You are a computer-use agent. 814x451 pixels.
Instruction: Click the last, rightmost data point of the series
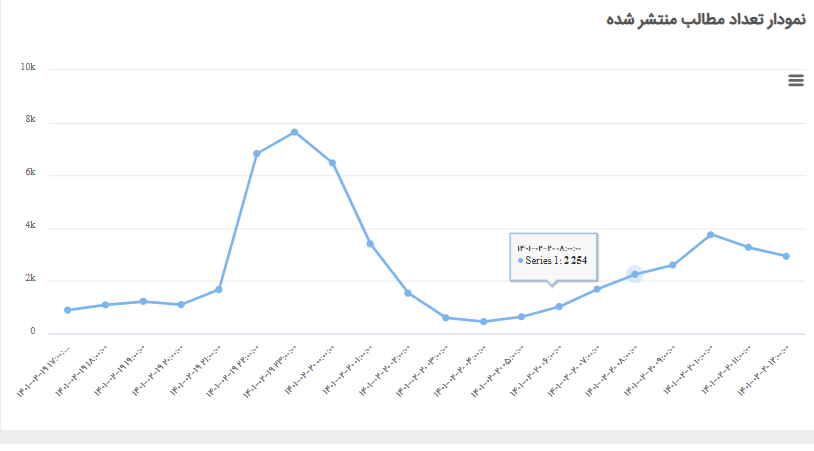pos(786,256)
